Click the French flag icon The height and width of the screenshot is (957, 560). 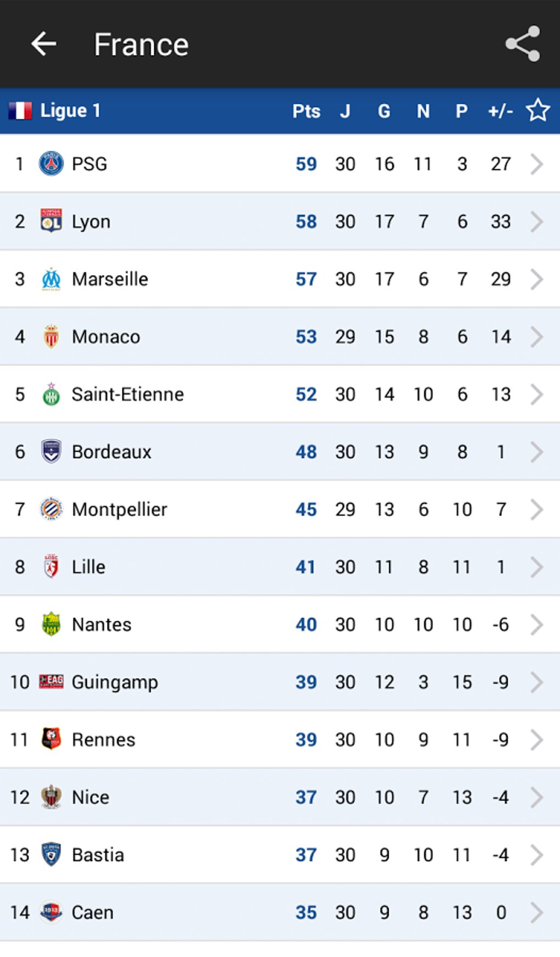coord(20,110)
